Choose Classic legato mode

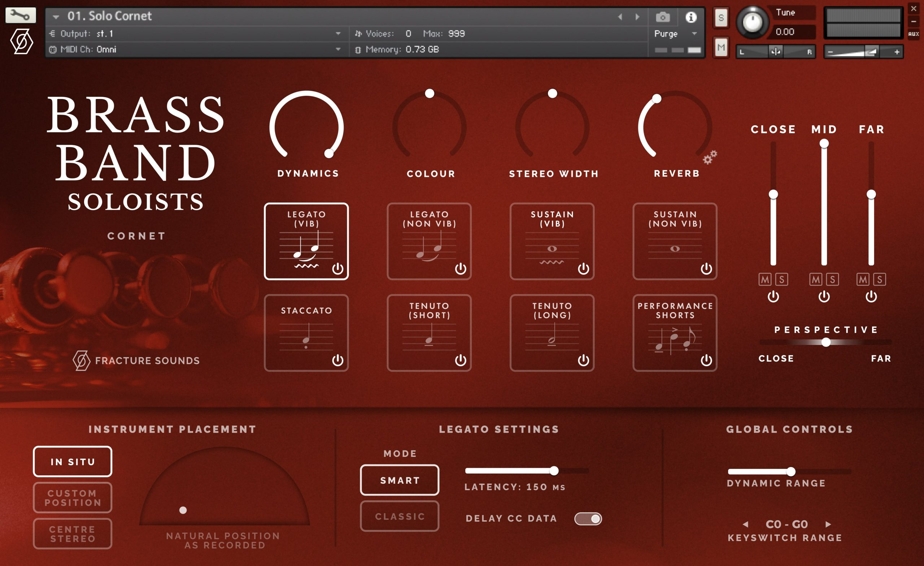(399, 516)
